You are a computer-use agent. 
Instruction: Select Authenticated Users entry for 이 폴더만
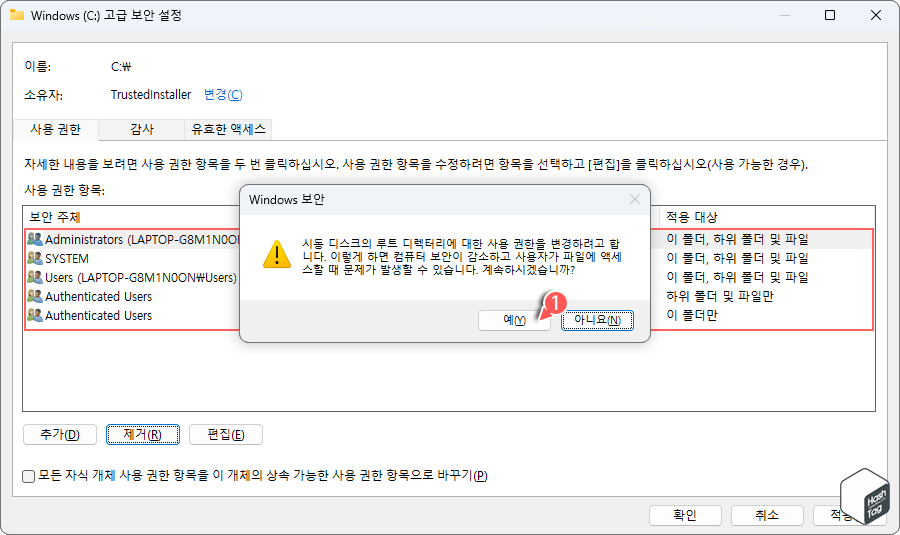tap(449, 315)
